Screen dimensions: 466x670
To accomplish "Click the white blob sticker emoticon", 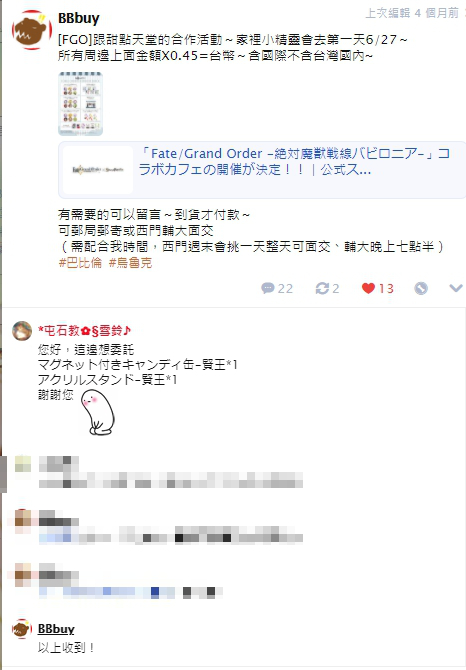I will pos(98,413).
